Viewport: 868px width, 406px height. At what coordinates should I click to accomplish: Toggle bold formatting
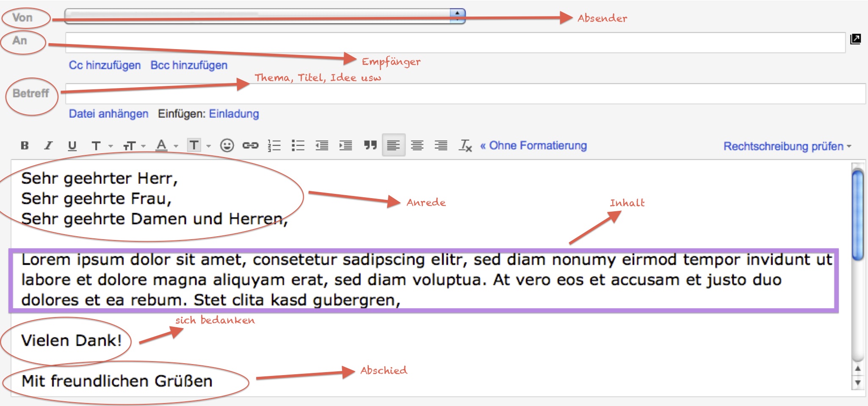click(x=25, y=146)
